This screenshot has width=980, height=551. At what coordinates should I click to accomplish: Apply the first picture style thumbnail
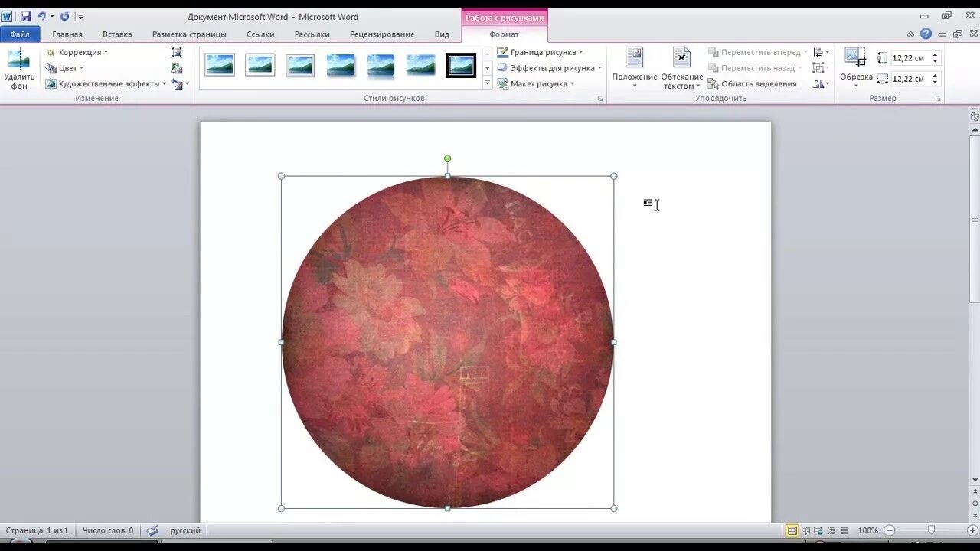(220, 65)
